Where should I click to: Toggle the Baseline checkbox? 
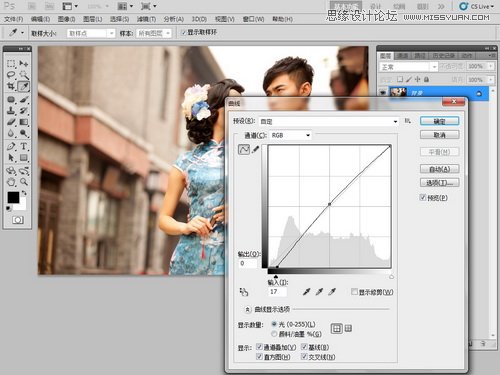pyautogui.click(x=304, y=347)
